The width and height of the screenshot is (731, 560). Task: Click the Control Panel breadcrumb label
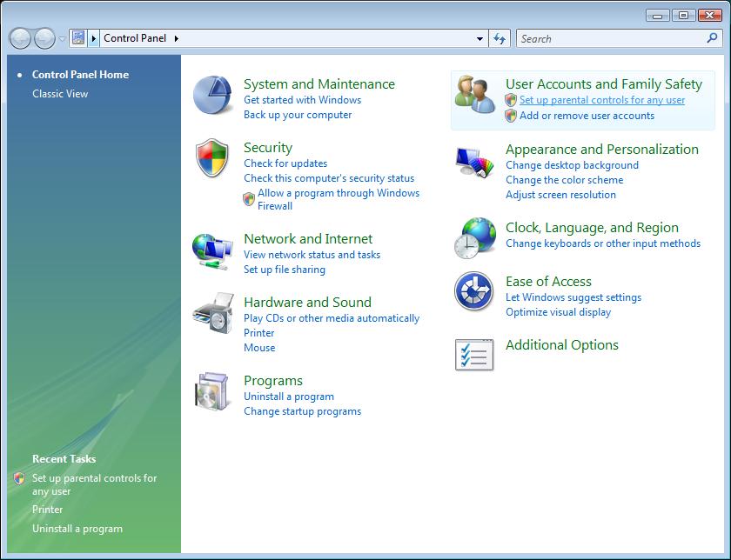pyautogui.click(x=135, y=38)
